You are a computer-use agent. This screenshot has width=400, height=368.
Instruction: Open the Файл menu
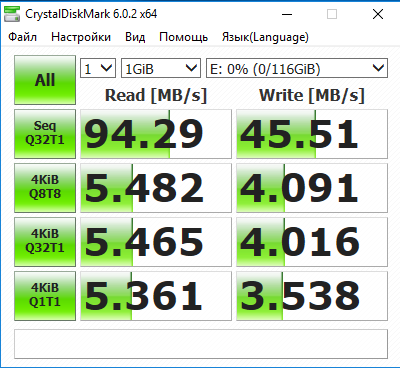point(23,37)
